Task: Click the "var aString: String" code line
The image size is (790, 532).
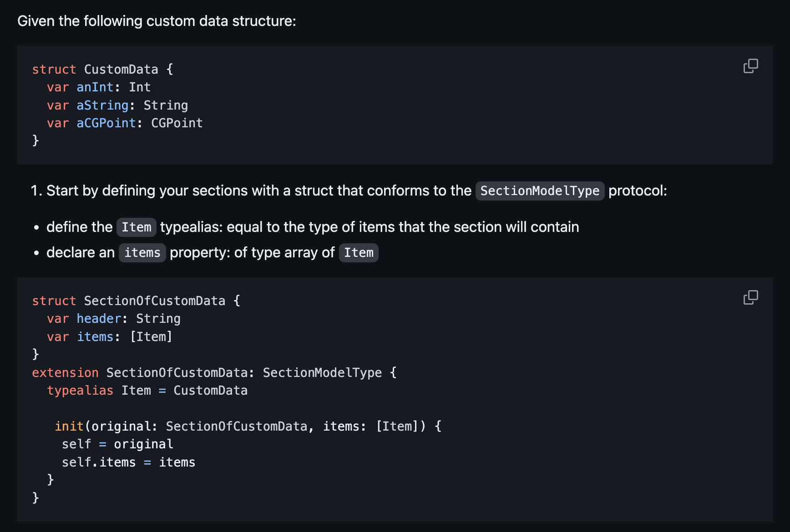Action: pos(117,105)
